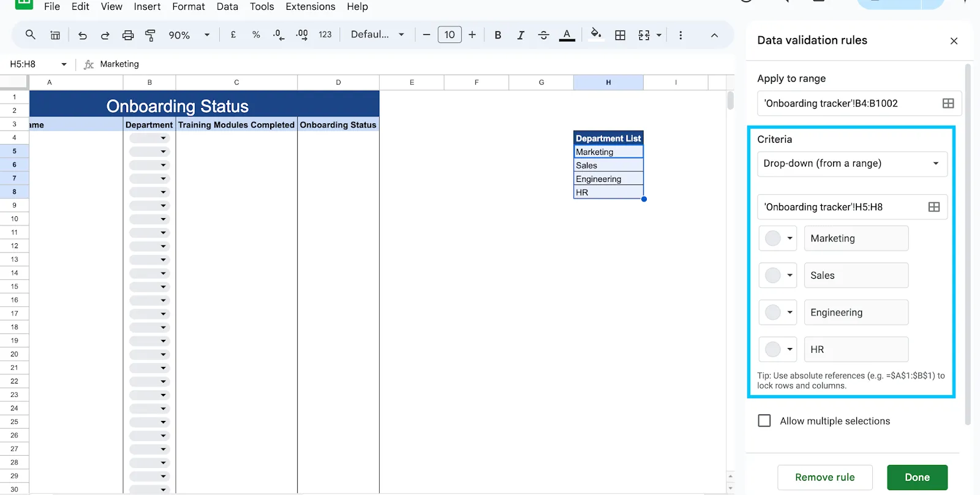Screen dimensions: 980x495
Task: Click the green Done button
Action: (917, 477)
